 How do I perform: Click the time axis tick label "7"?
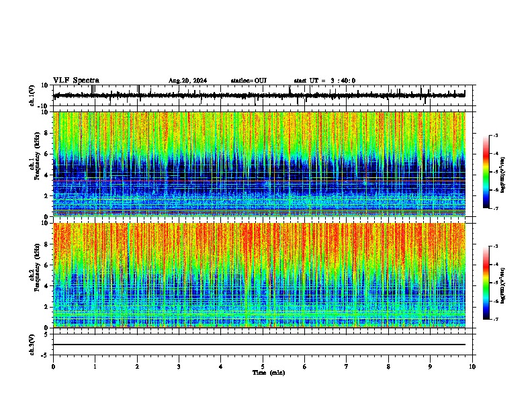[347, 367]
